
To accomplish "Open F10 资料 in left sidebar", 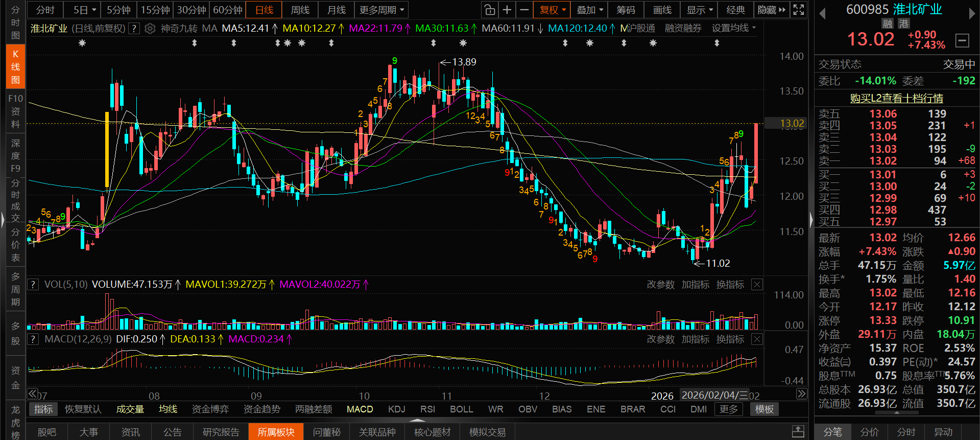I will [x=16, y=111].
